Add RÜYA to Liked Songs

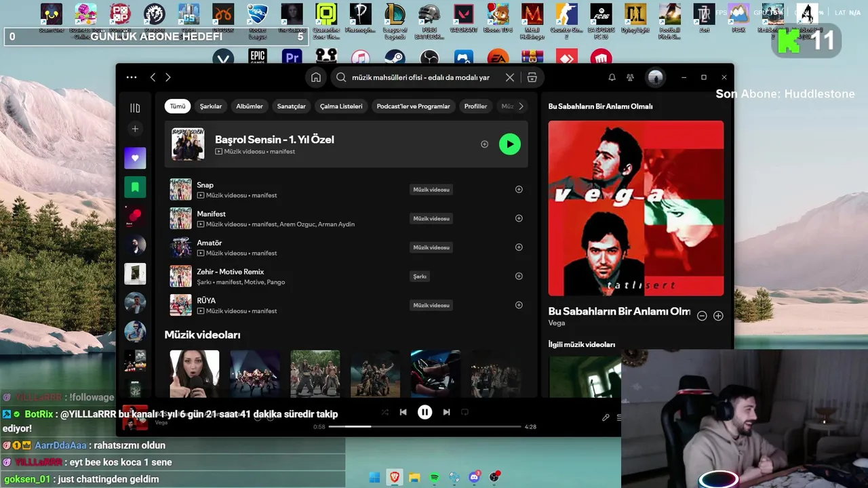[519, 305]
